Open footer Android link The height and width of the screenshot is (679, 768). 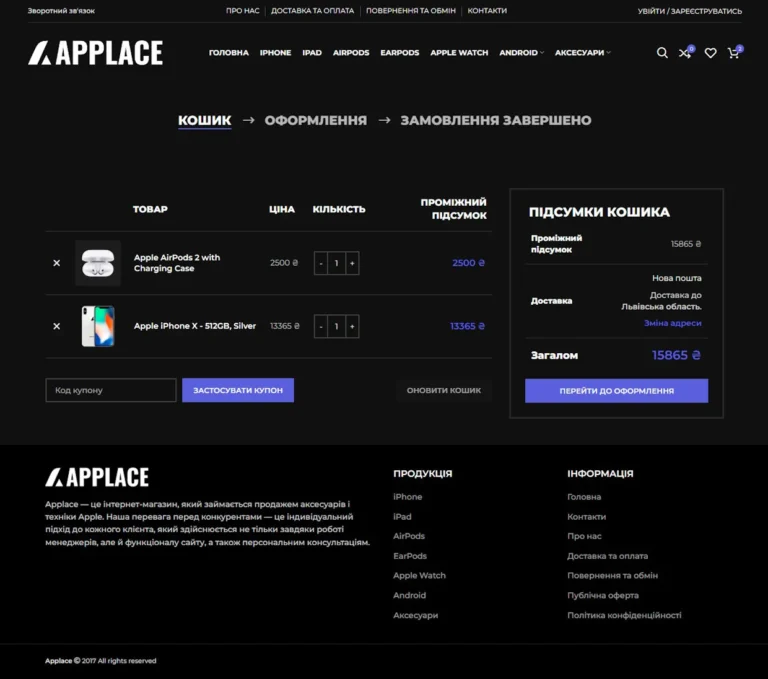pyautogui.click(x=409, y=596)
